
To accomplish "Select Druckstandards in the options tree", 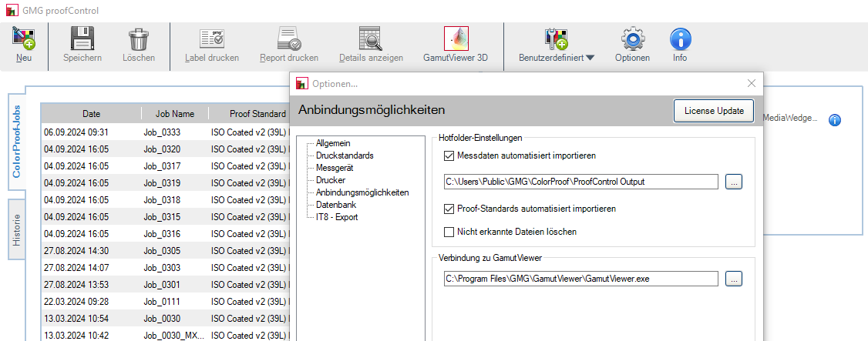I will [345, 155].
